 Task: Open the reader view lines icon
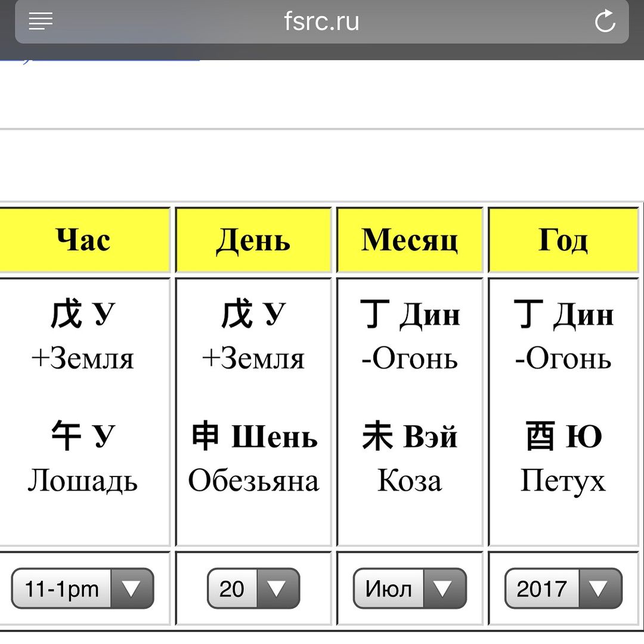point(41,21)
